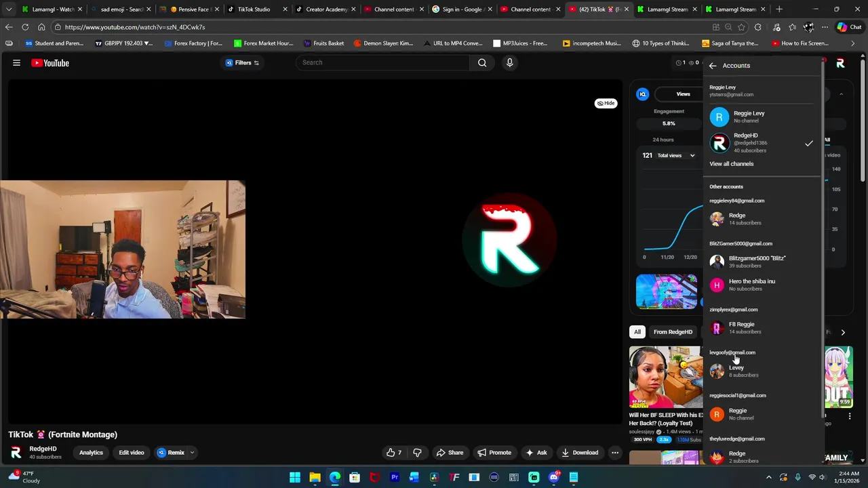Like the video with thumbs-up button
This screenshot has height=488, width=868.
click(394, 453)
